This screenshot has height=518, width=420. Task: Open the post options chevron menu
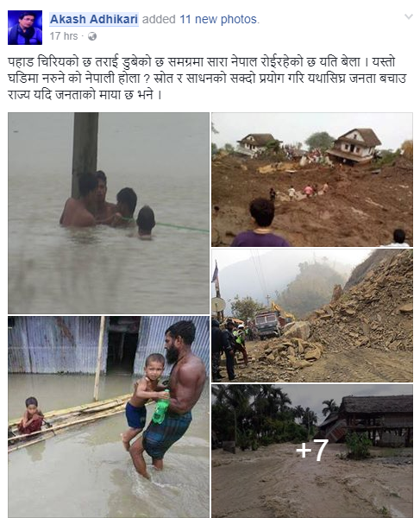tap(409, 16)
